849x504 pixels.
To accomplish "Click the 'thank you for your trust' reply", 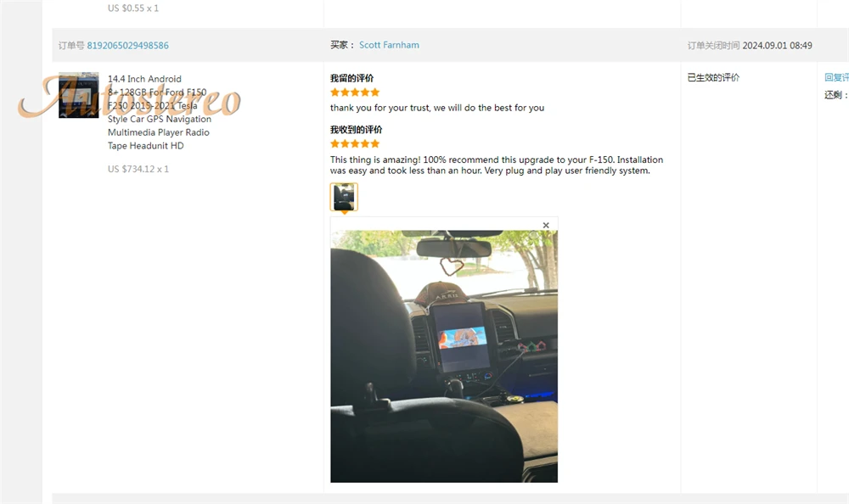I will pos(437,108).
